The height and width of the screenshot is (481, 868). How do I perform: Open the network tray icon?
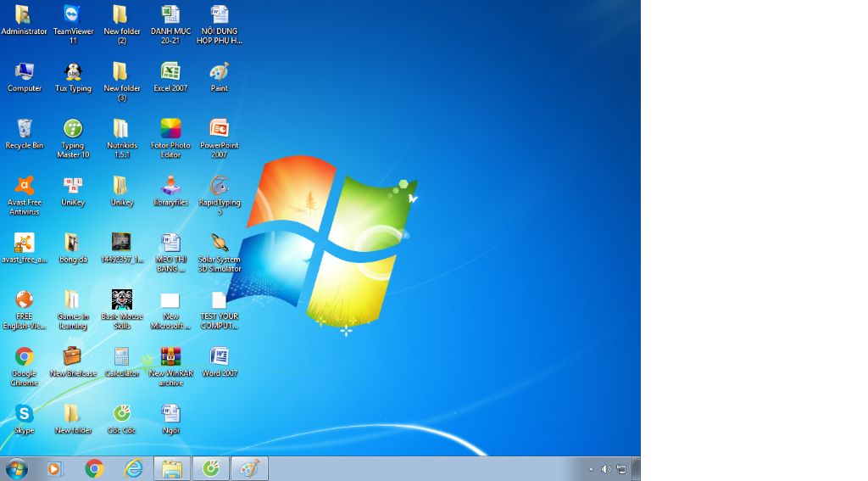(621, 469)
